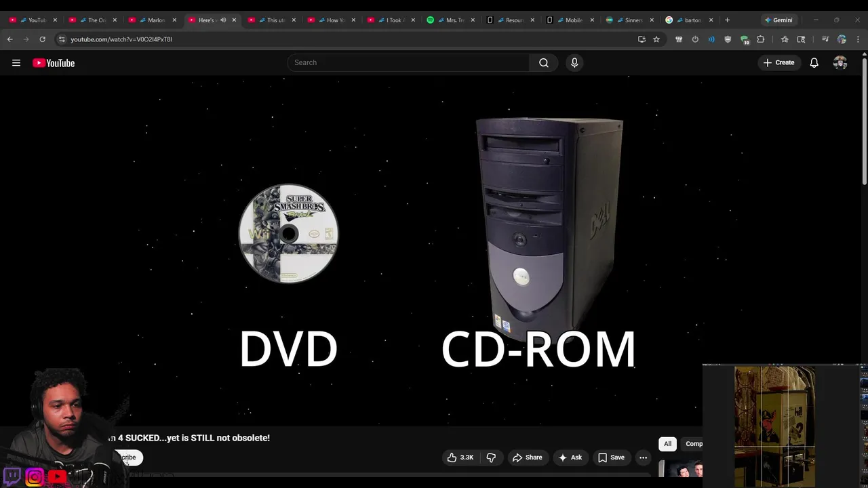The height and width of the screenshot is (488, 868).
Task: Open YouTube notifications bell
Action: (814, 63)
